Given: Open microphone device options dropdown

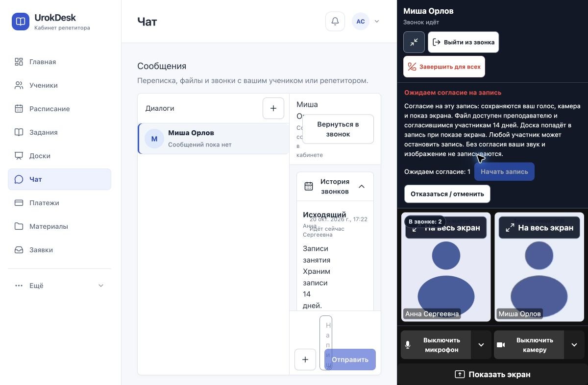Looking at the screenshot, I should click(481, 345).
